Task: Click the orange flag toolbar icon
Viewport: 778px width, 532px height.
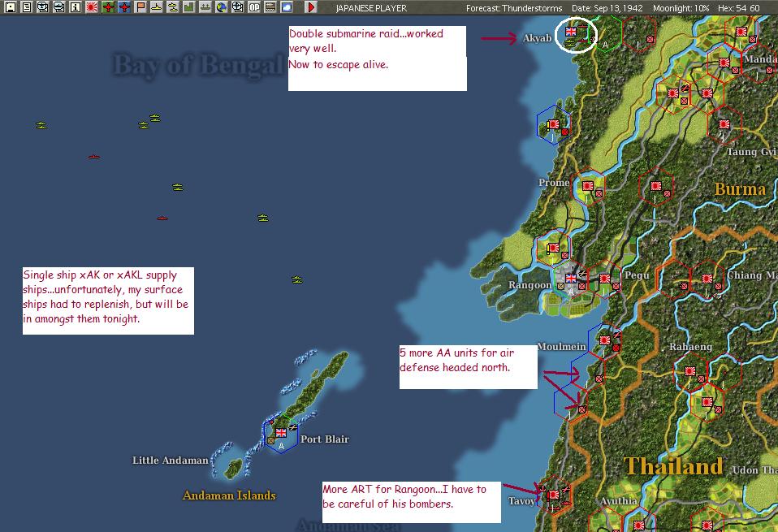Action: (x=140, y=7)
